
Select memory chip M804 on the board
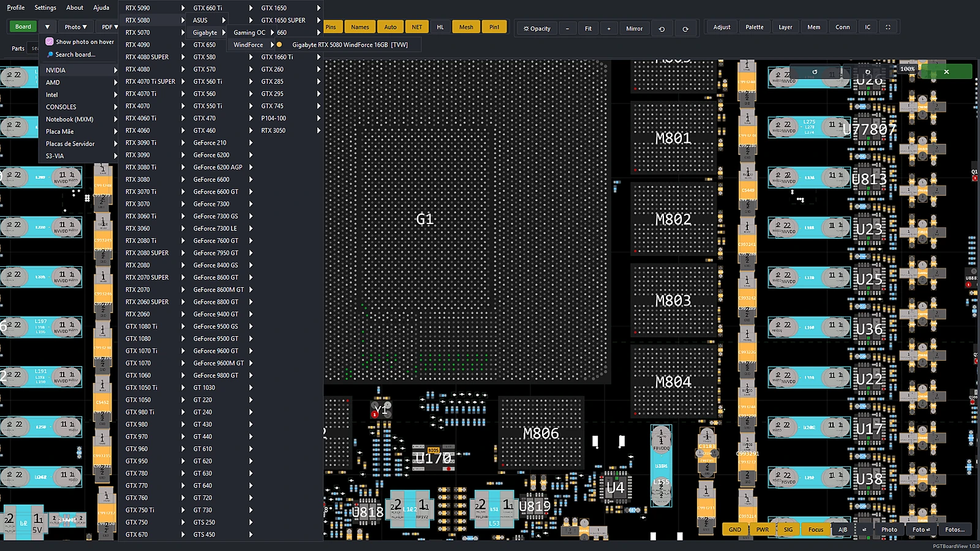point(673,382)
